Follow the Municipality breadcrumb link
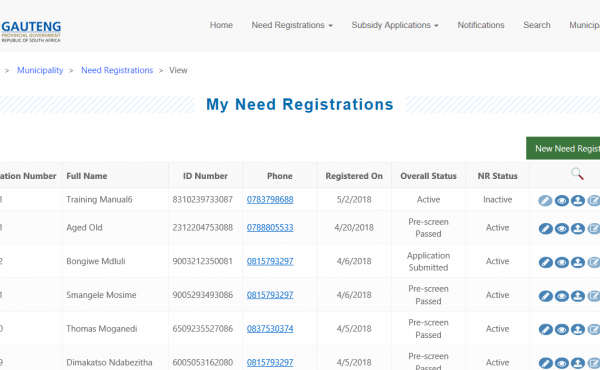600x370 pixels. tap(40, 70)
